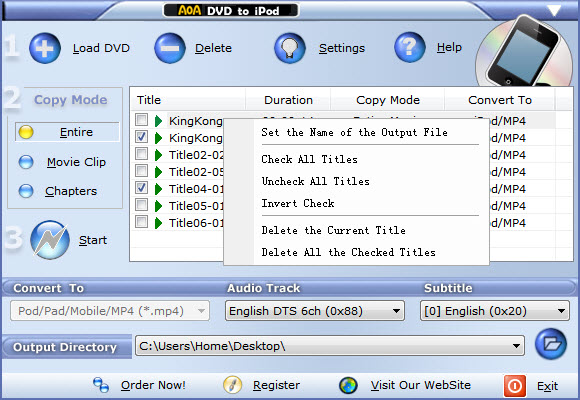This screenshot has width=580, height=400.
Task: Click the green play arrow of the unchecked KingKong row
Action: 158,121
